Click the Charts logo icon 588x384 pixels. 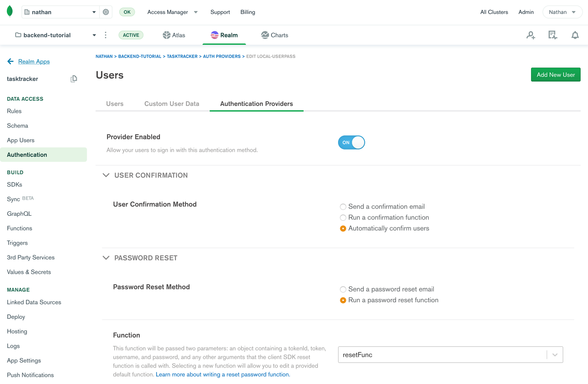point(265,35)
